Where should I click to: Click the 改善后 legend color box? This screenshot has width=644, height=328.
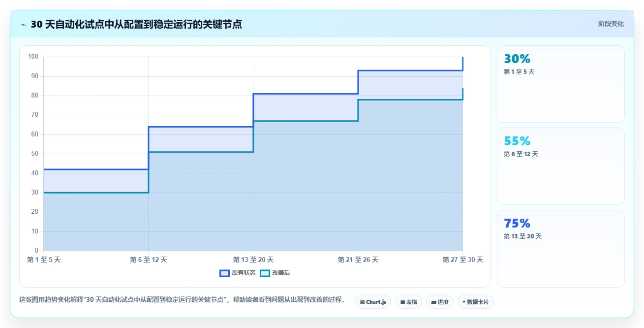(x=265, y=273)
